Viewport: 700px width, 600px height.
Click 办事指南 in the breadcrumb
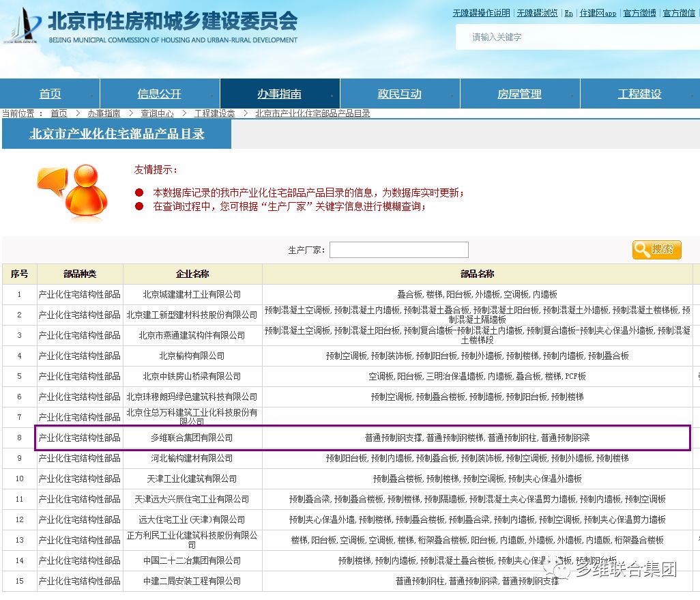click(x=104, y=113)
